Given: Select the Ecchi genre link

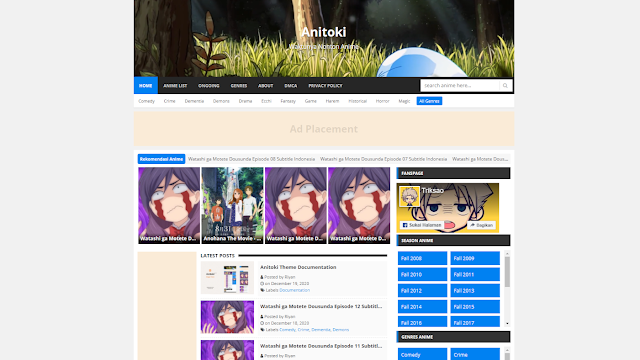Looking at the screenshot, I should point(266,101).
